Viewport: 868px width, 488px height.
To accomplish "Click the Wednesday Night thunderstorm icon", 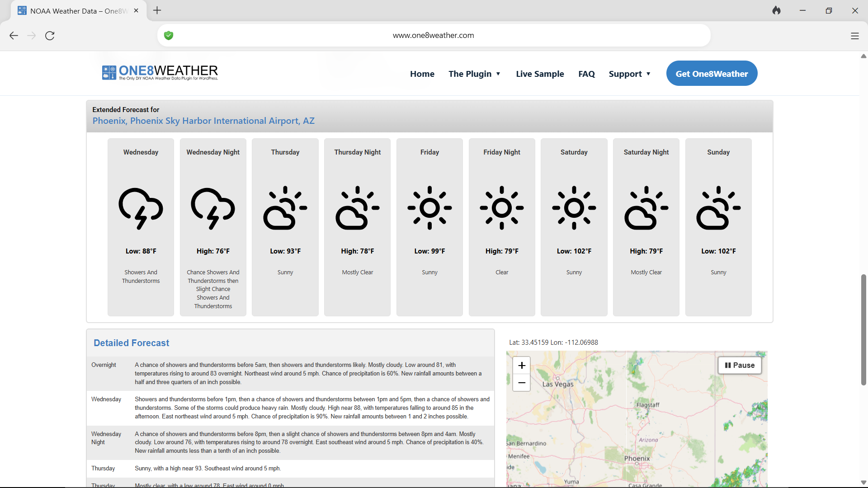I will click(213, 208).
